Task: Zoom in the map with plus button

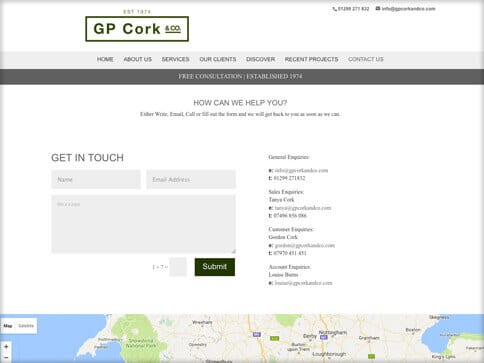Action: click(x=6, y=347)
